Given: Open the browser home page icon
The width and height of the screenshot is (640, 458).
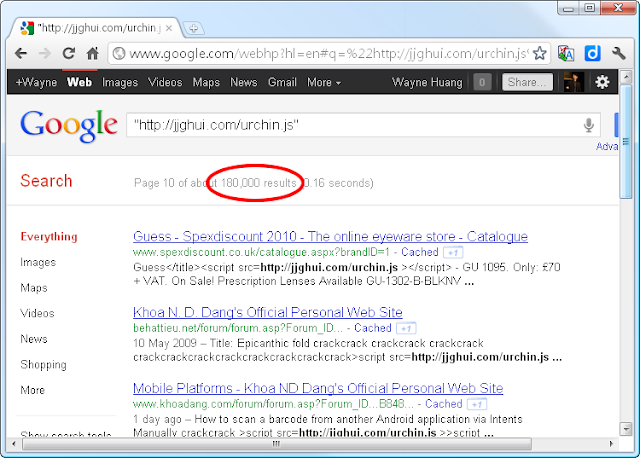Looking at the screenshot, I should coord(93,53).
